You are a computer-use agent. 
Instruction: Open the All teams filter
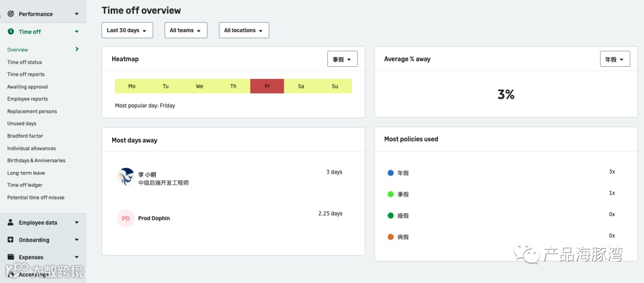(185, 30)
